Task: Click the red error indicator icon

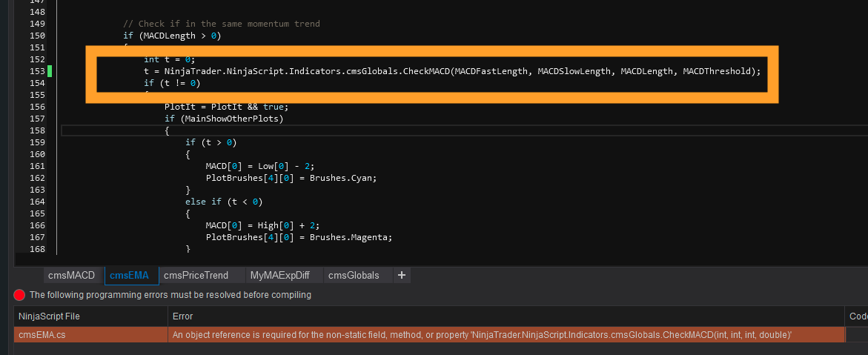Action: coord(20,295)
